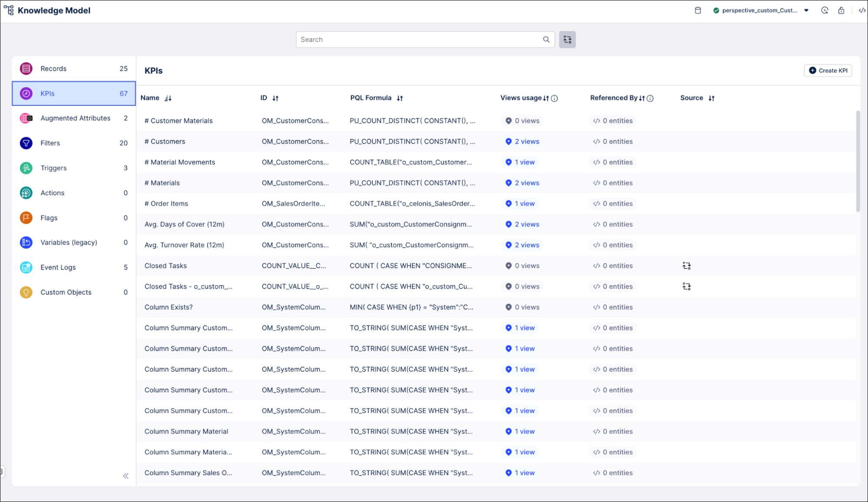868x502 pixels.
Task: Click the Flags sidebar icon
Action: pos(26,218)
